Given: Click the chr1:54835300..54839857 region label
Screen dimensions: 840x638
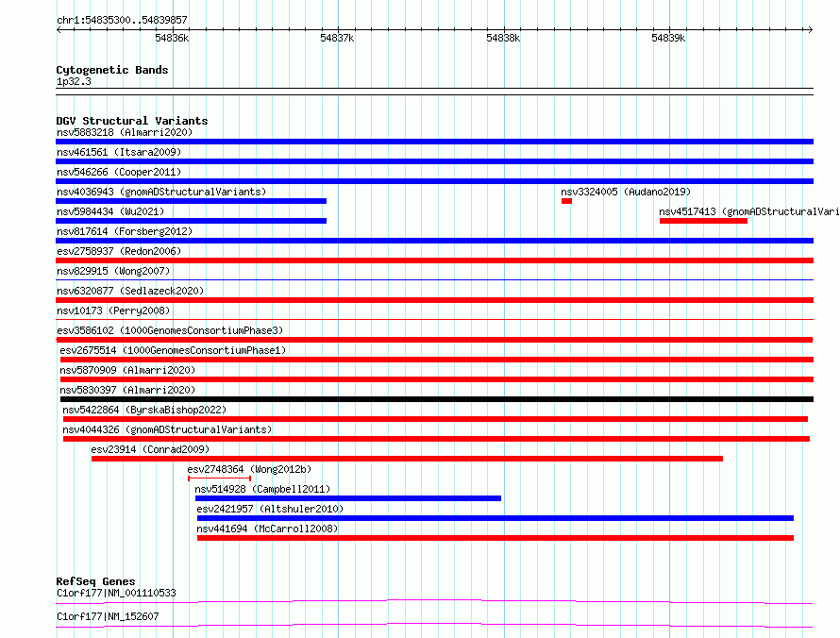Looking at the screenshot, I should point(122,20).
